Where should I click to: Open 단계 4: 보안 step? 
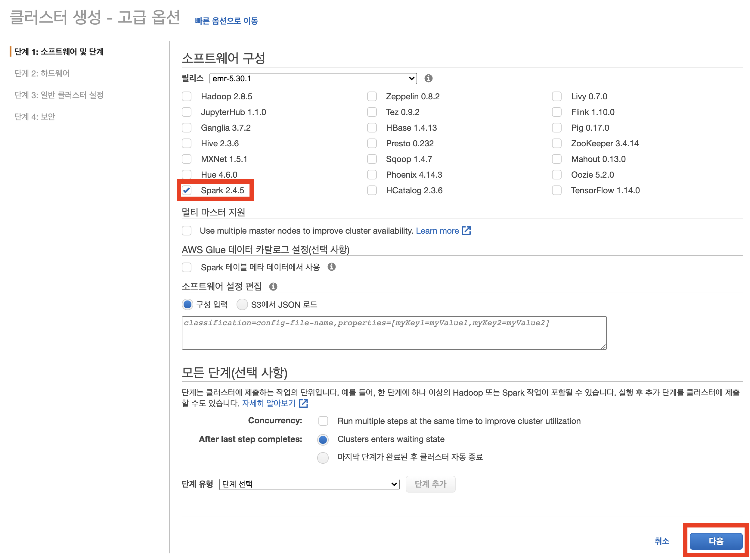(x=35, y=117)
